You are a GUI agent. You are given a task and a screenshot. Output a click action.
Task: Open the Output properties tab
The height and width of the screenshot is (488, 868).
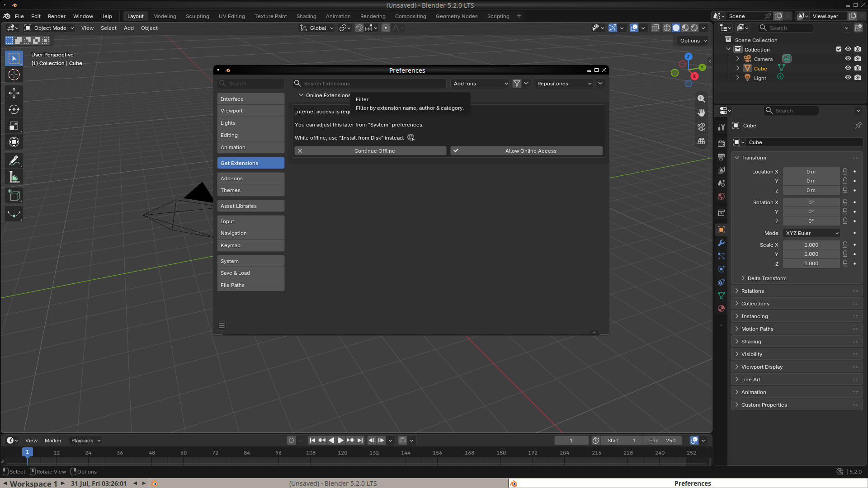[721, 157]
